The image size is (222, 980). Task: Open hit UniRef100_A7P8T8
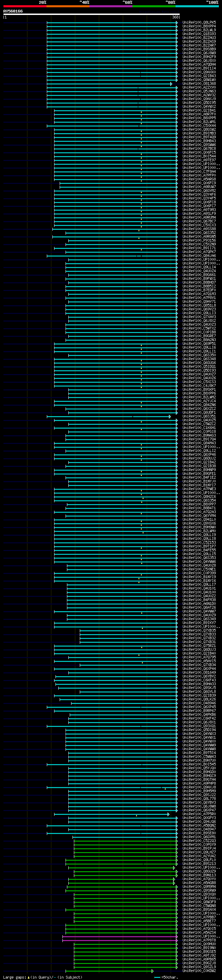[x=199, y=940]
